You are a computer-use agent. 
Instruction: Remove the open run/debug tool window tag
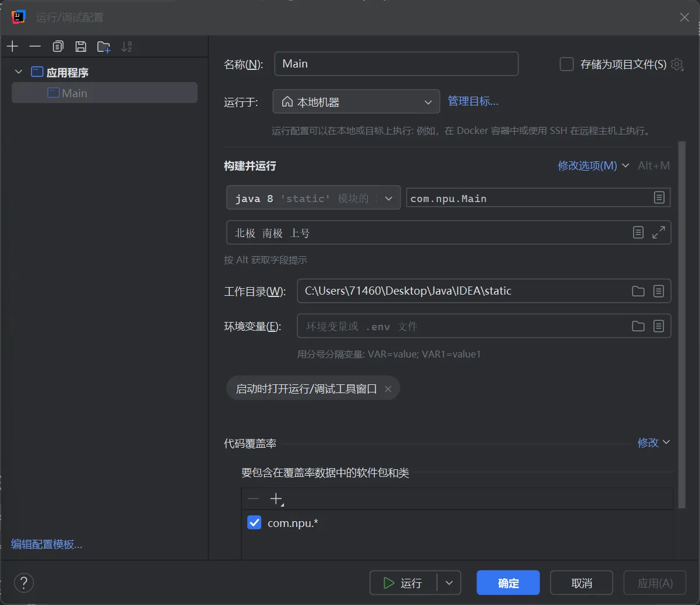coord(388,389)
